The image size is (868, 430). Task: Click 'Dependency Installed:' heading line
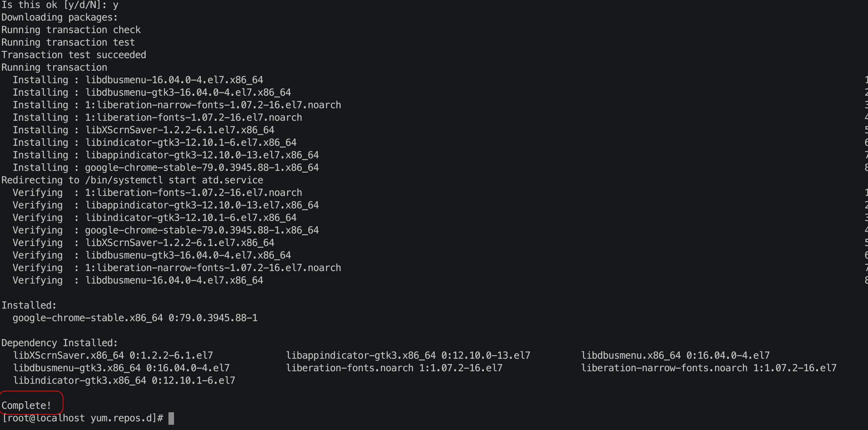click(60, 343)
